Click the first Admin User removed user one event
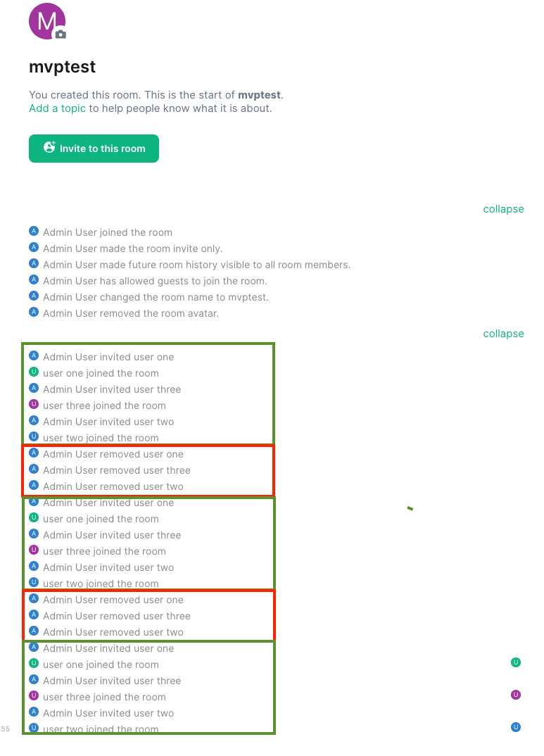Screen dimensions: 544x756 coord(113,454)
